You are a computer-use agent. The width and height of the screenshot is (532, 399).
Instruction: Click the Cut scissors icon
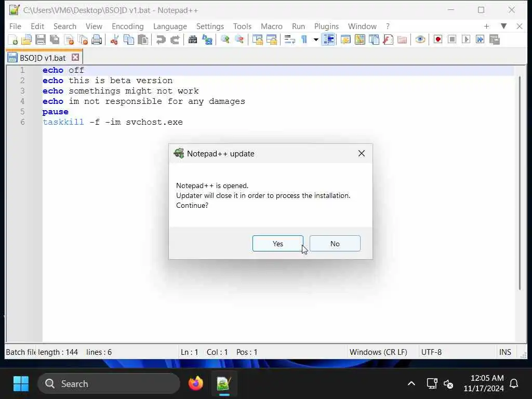[114, 39]
